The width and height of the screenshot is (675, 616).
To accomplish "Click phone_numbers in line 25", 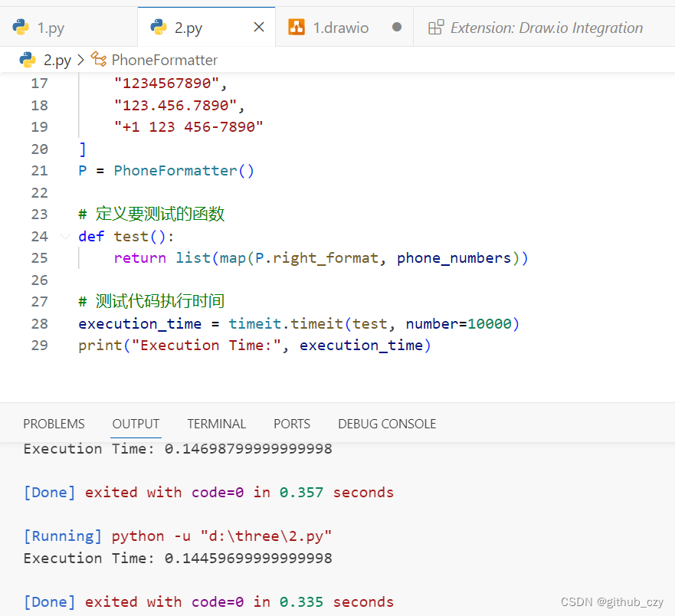I will [x=454, y=258].
